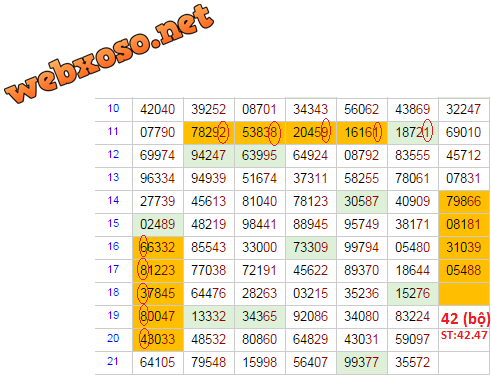Screen dimensions: 491x375
Task: Click cell 42040 in row 10
Action: 158,109
